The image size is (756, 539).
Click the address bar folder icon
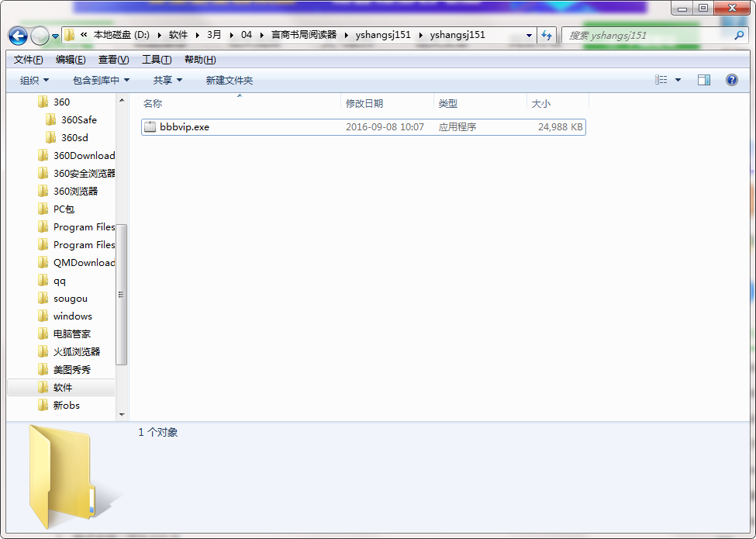click(70, 35)
